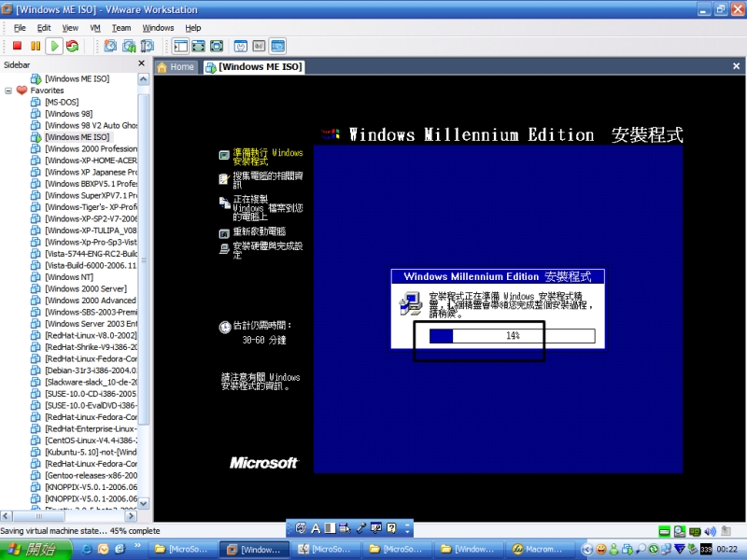Select [Kubuntu-5.10] sidebar entry

tap(91, 452)
